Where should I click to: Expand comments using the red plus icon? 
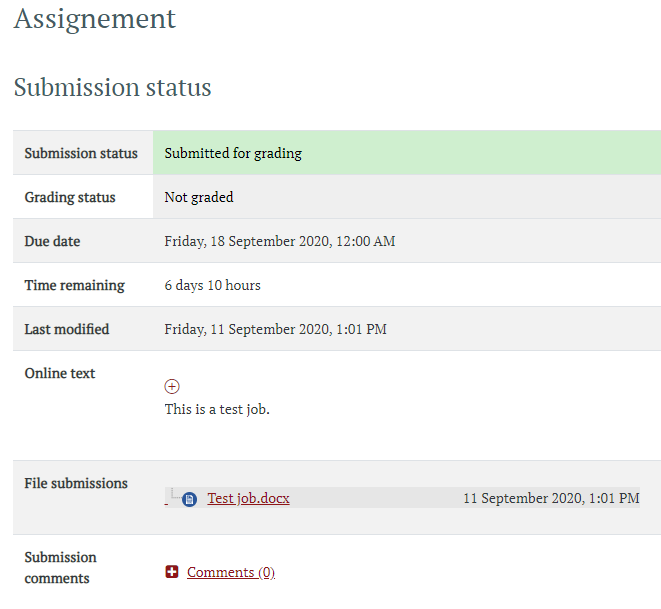click(x=172, y=572)
